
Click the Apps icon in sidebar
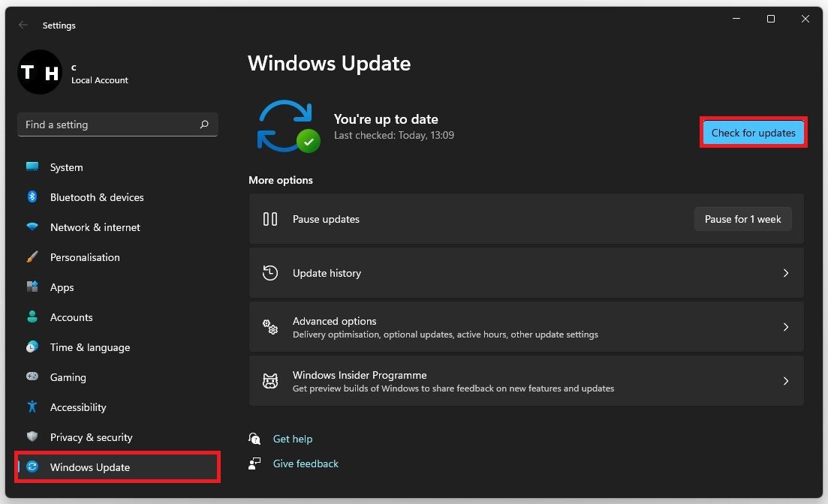pos(32,286)
